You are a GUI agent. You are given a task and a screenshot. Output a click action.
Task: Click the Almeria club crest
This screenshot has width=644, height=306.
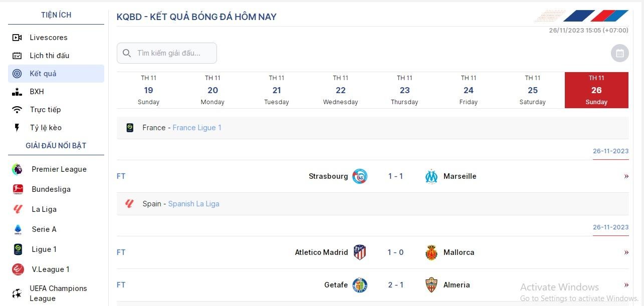431,285
